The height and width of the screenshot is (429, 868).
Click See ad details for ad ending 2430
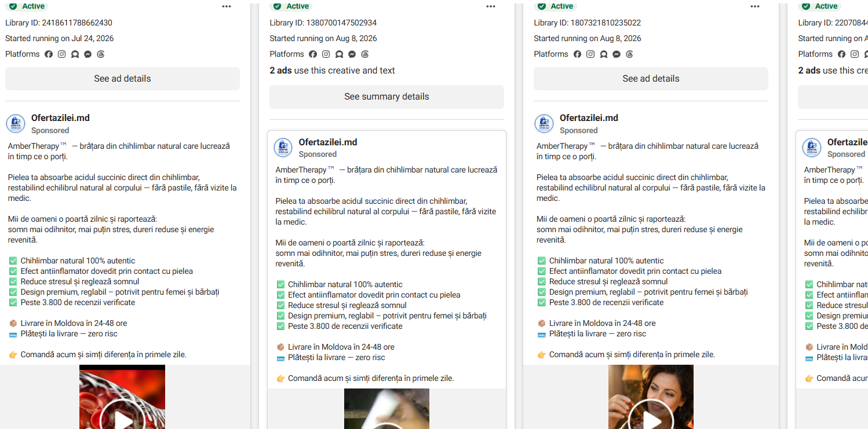[122, 79]
